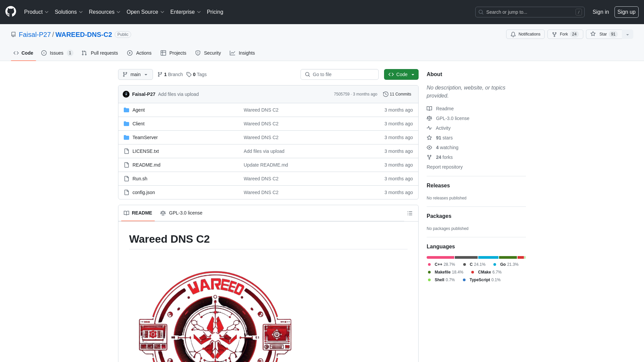Click Report repository link
The width and height of the screenshot is (644, 362).
pyautogui.click(x=444, y=167)
